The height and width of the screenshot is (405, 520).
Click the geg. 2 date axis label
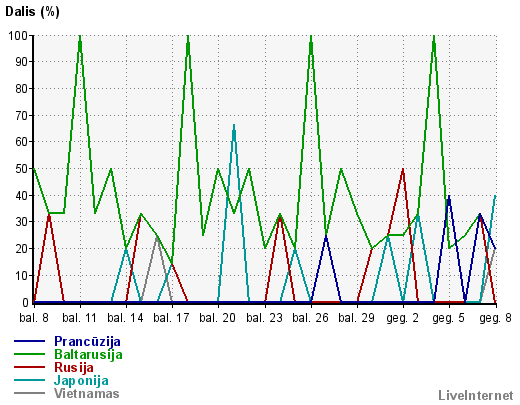coord(402,318)
